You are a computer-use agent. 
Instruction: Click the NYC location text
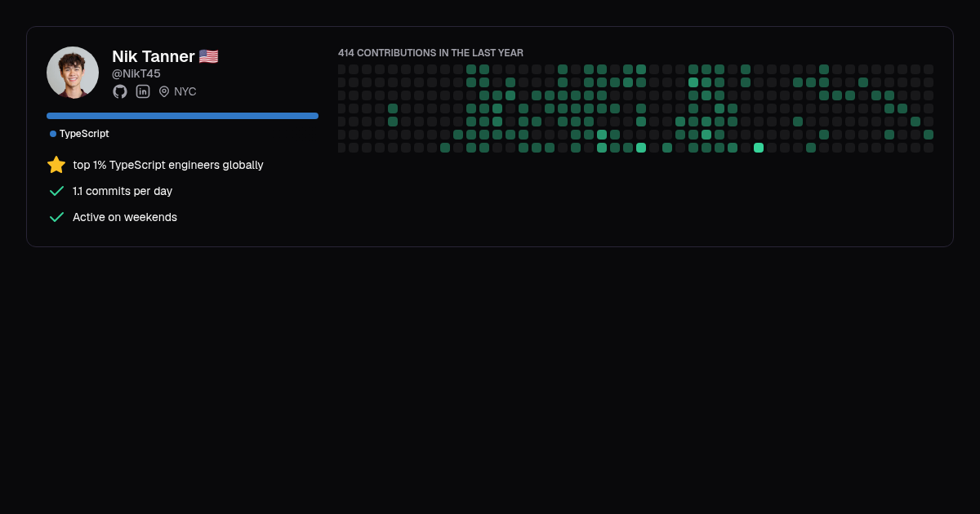[x=185, y=91]
